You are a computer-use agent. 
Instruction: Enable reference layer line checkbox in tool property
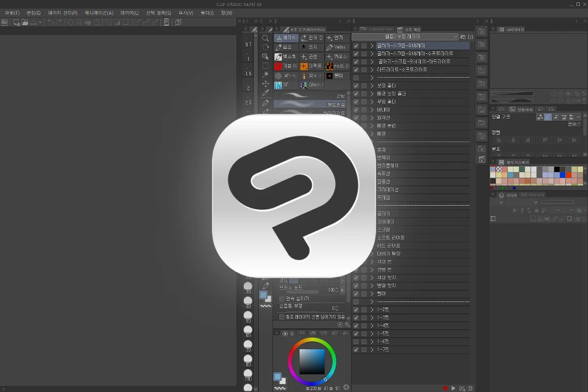click(x=282, y=317)
